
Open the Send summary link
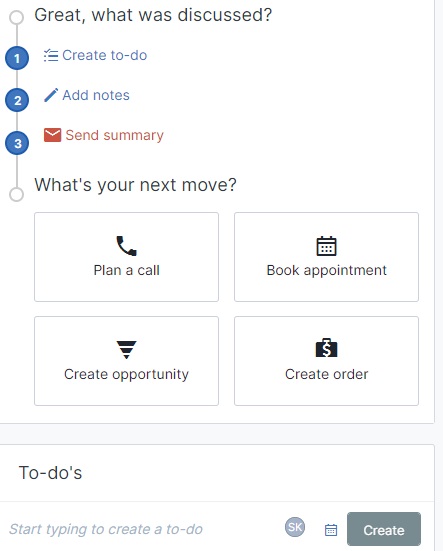[115, 135]
